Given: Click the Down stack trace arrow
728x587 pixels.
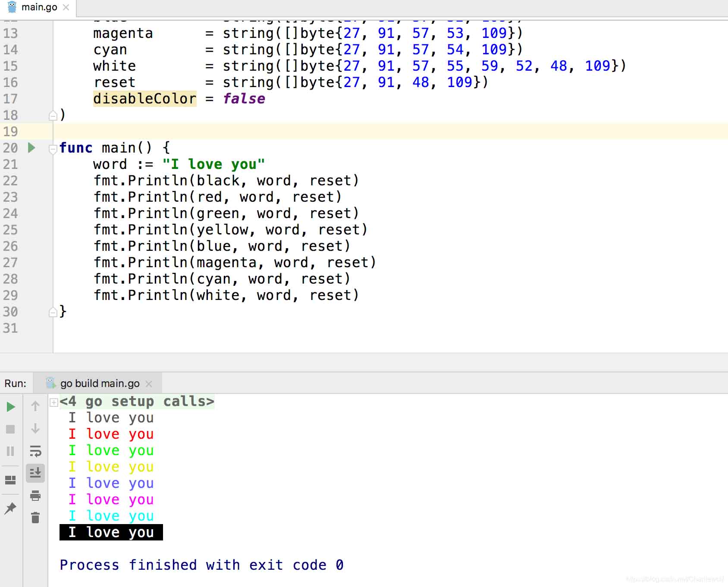Looking at the screenshot, I should (35, 428).
